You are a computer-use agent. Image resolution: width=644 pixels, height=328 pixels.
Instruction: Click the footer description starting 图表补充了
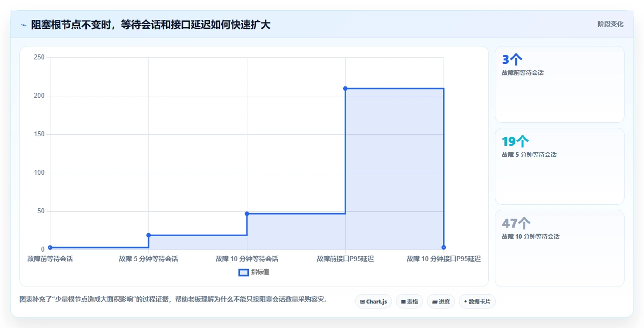click(x=173, y=300)
